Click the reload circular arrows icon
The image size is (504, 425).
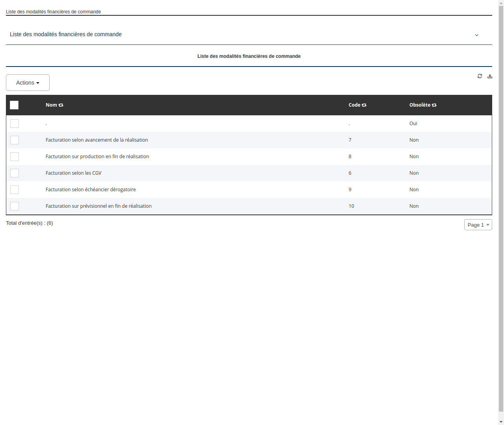480,76
